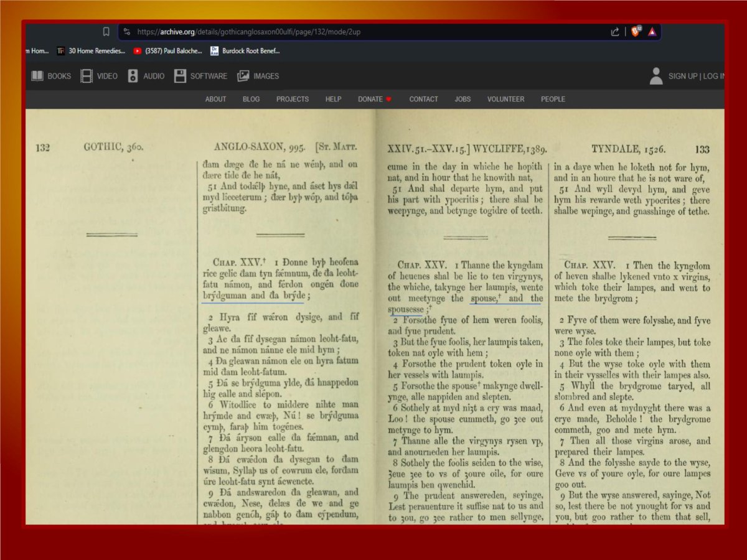Screen dimensions: 747x560
Task: Open the site settings icon in the URL bar
Action: 126,32
